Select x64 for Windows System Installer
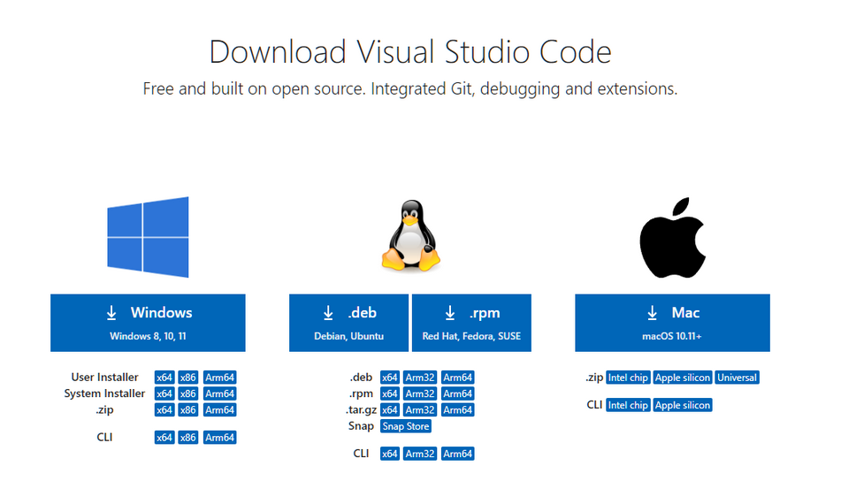The height and width of the screenshot is (504, 841). (164, 393)
